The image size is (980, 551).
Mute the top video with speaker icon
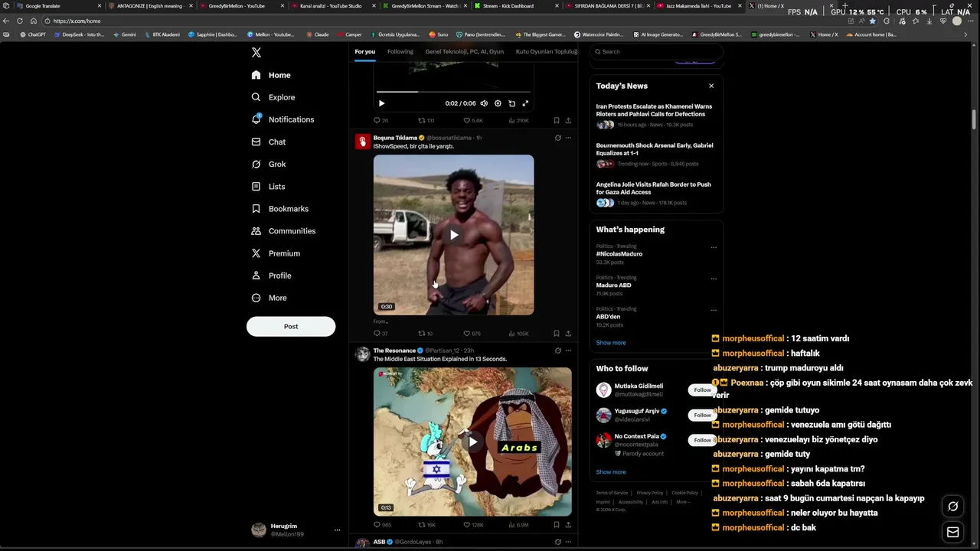tap(484, 103)
